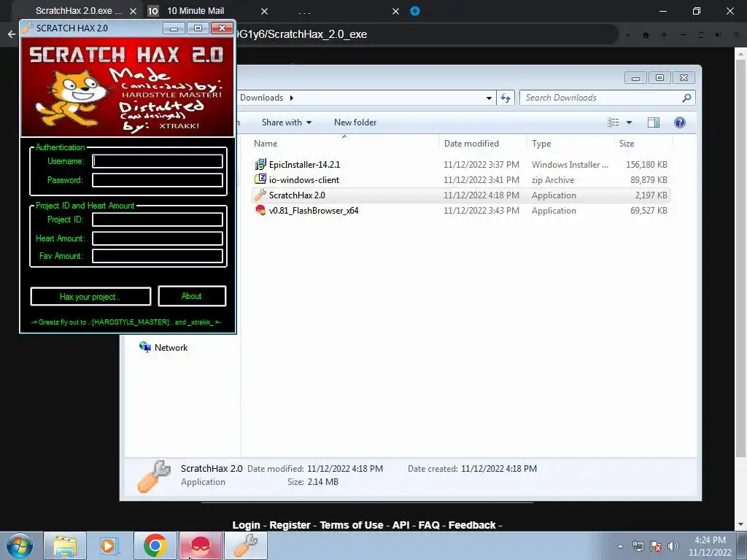This screenshot has width=747, height=560.
Task: Click the wrench icon in Scratch Hax title bar
Action: click(x=28, y=28)
